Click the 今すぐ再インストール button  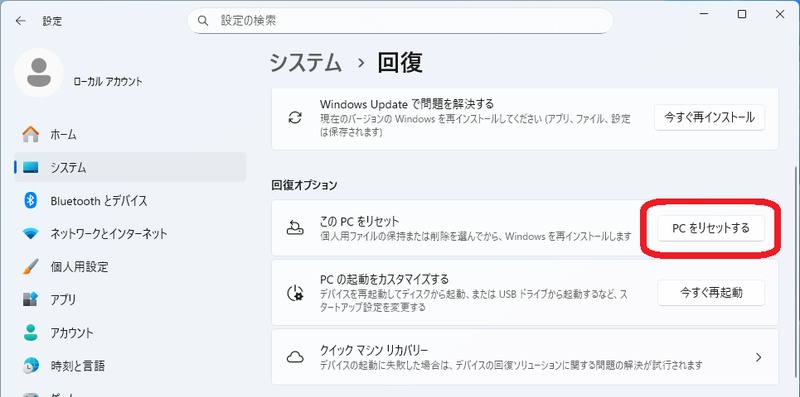709,117
